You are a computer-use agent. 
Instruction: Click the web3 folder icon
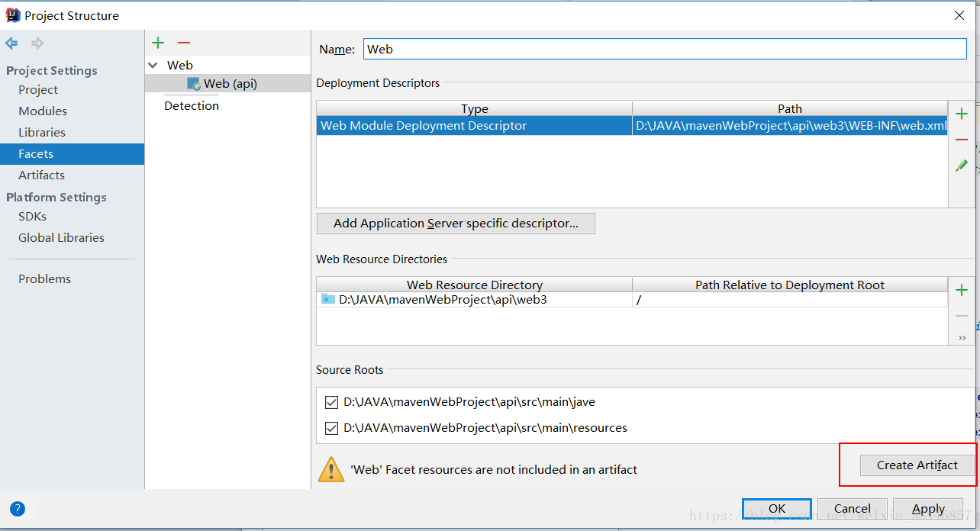point(328,299)
